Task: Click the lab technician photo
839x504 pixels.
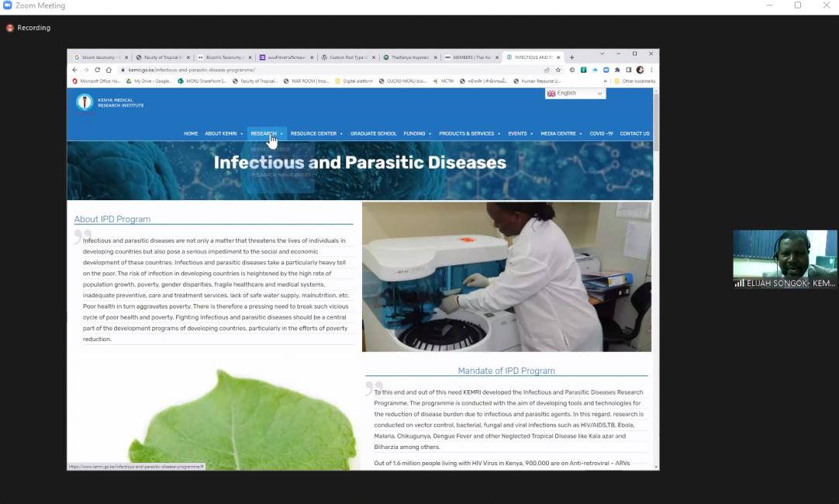Action: 506,277
